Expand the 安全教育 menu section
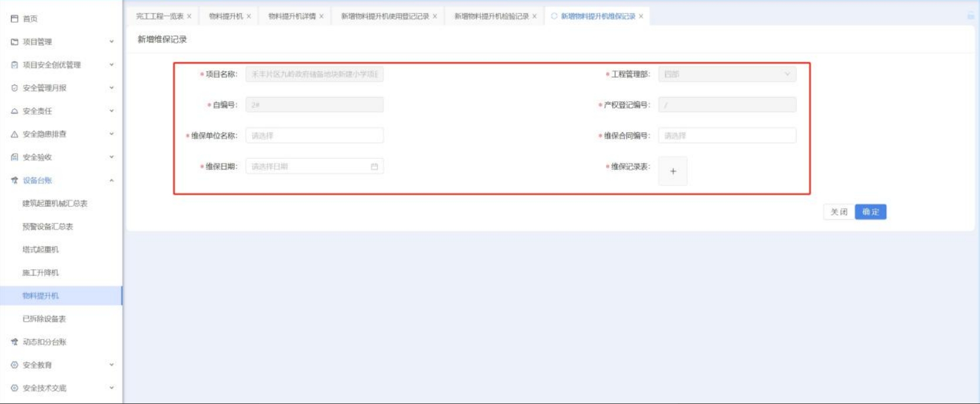 (x=111, y=365)
